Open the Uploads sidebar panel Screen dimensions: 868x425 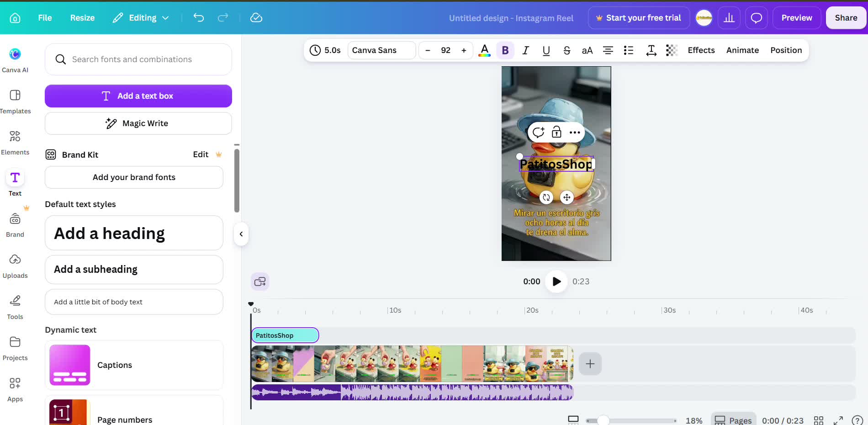coord(15,266)
